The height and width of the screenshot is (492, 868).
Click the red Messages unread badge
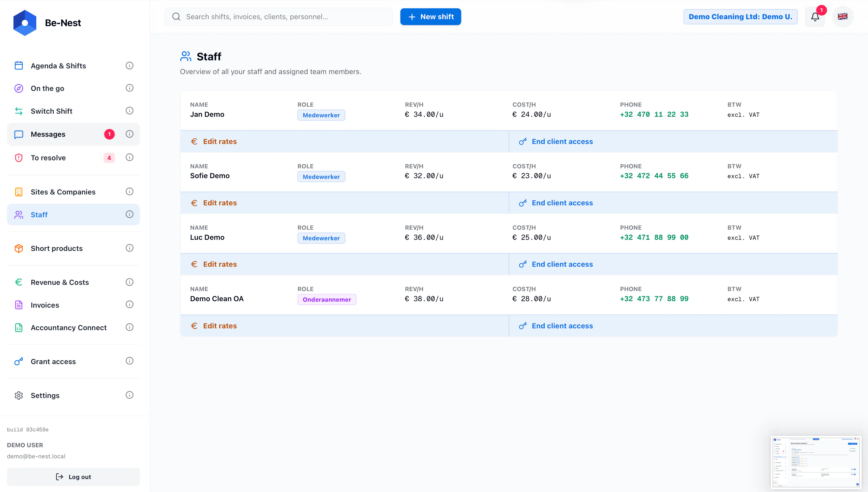[109, 134]
